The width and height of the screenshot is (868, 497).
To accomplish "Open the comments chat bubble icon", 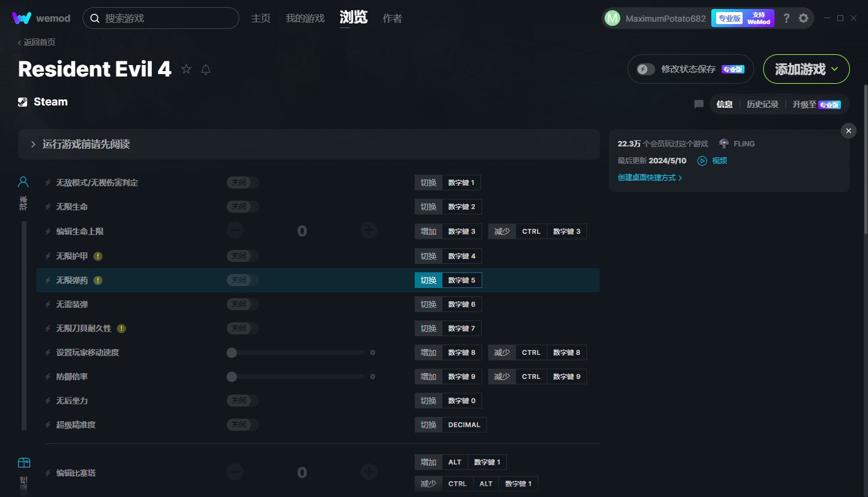I will coord(699,104).
